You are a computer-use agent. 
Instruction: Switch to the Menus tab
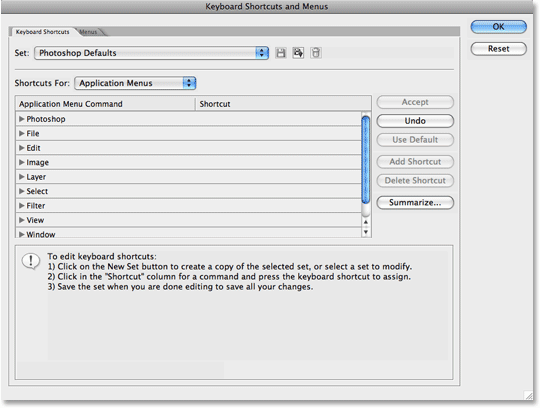tap(89, 32)
